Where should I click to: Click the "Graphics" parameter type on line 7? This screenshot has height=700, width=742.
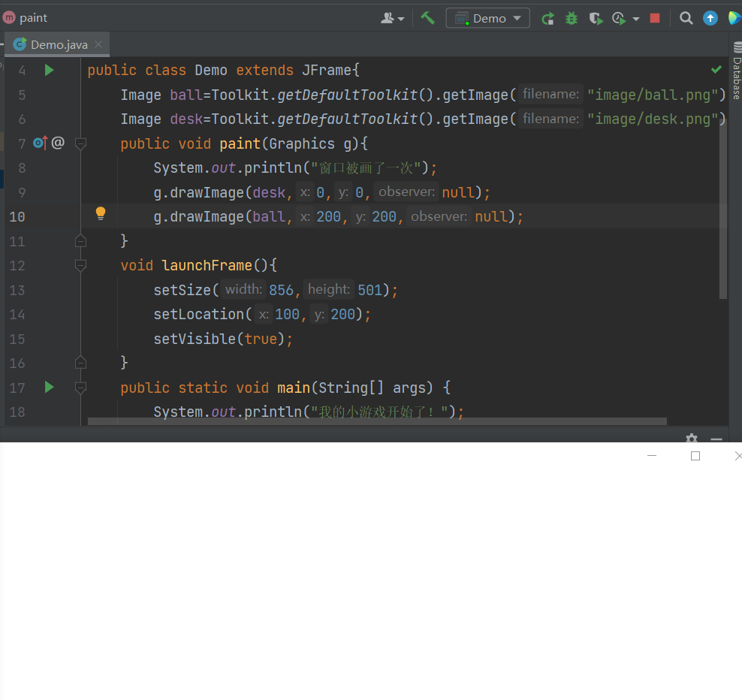pyautogui.click(x=302, y=143)
